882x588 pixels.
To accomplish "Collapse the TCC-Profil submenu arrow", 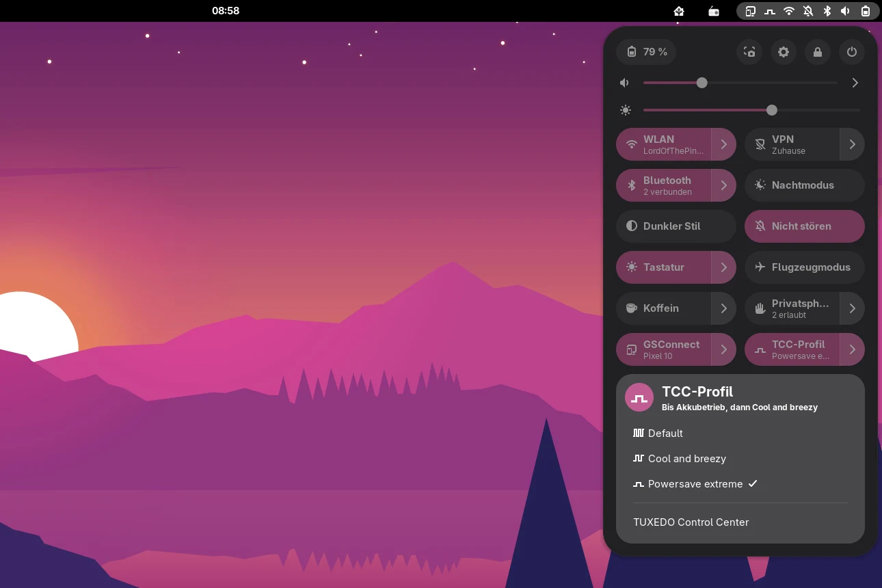I will point(853,349).
